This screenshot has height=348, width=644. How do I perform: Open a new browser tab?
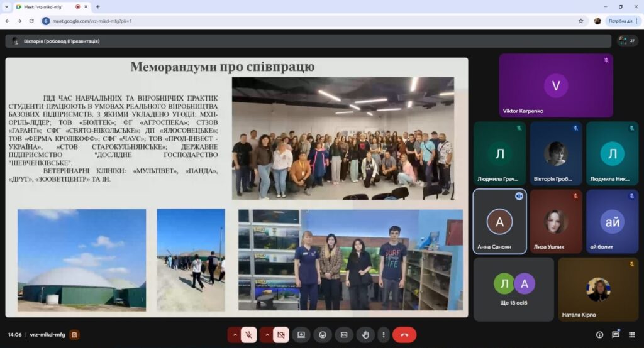[x=97, y=6]
